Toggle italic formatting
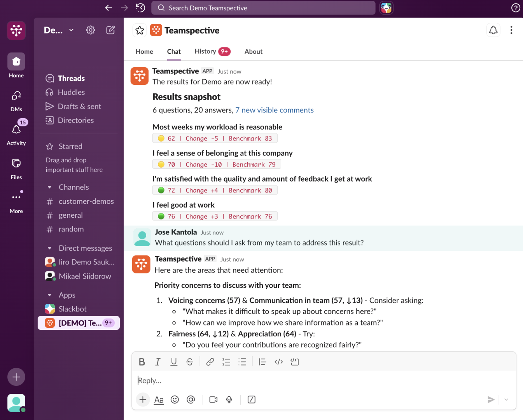 (x=157, y=362)
